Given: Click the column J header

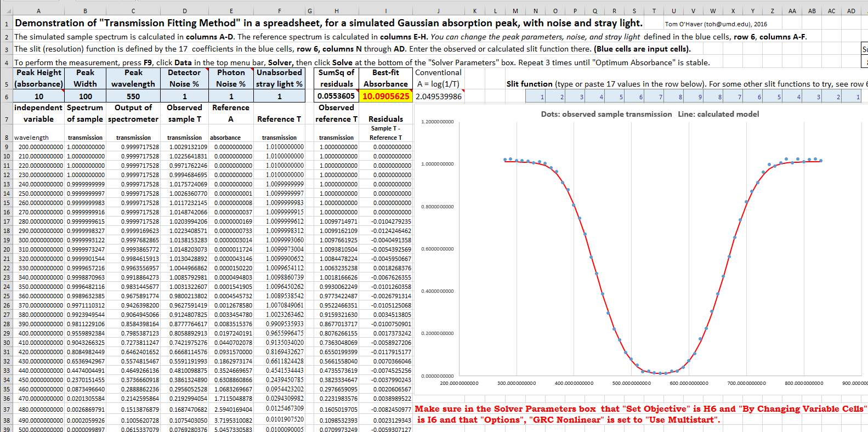Looking at the screenshot, I should point(438,11).
